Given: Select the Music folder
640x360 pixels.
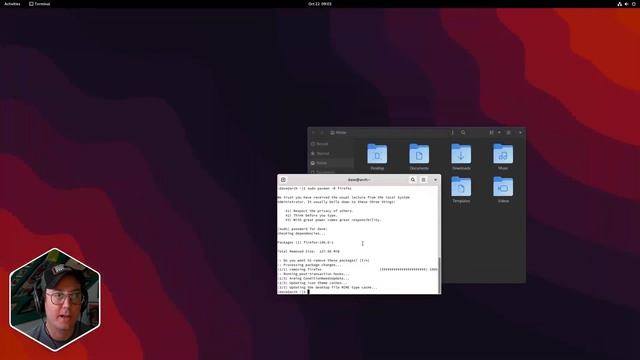Looking at the screenshot, I should (x=503, y=157).
